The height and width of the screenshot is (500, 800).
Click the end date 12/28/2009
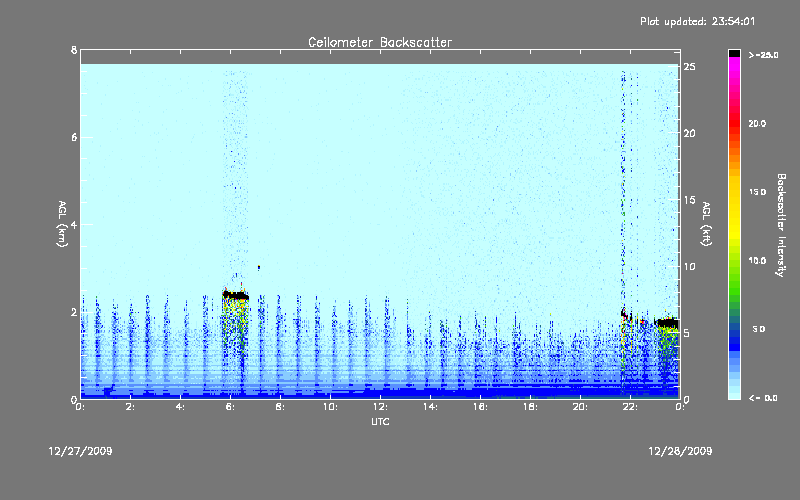680,451
